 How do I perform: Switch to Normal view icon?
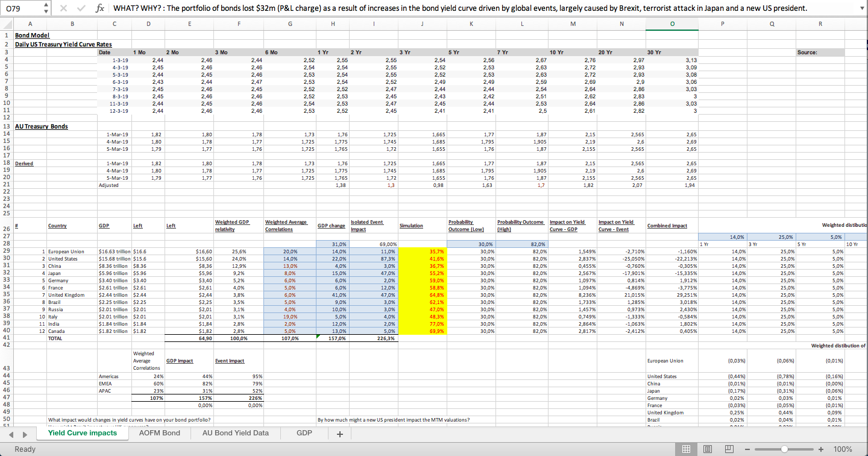[685, 449]
